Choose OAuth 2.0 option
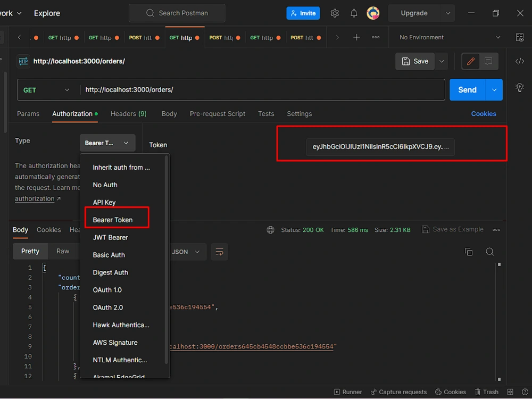Viewport: 532px width, 399px height. click(x=108, y=307)
